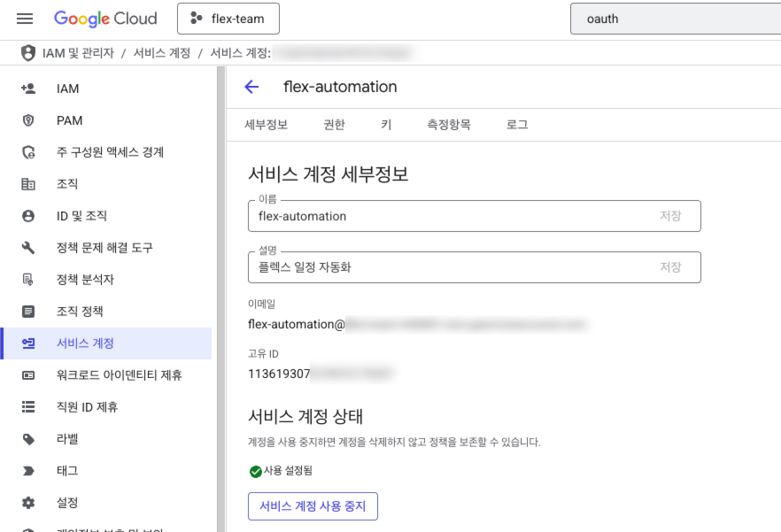Click the 조직 정책 list icon
The width and height of the screenshot is (781, 532).
click(28, 312)
